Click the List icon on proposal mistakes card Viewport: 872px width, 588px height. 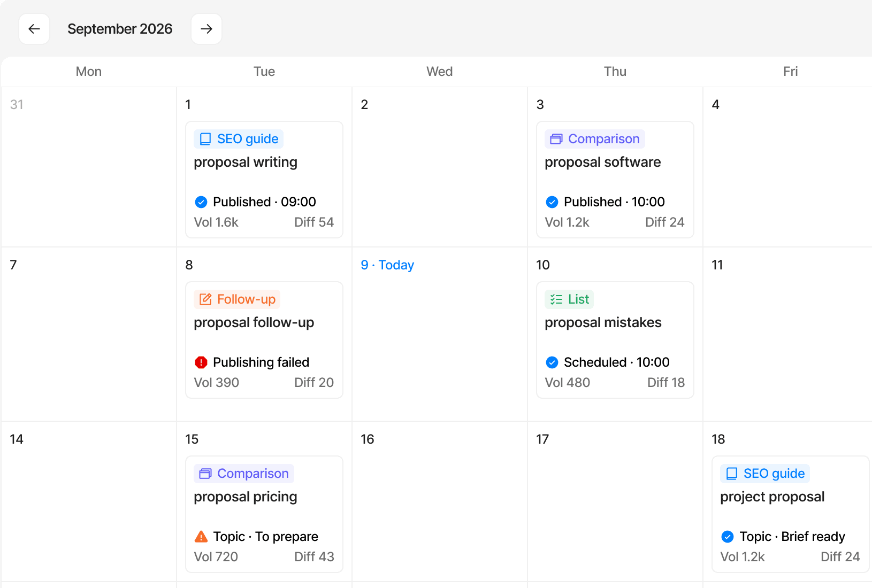click(556, 299)
